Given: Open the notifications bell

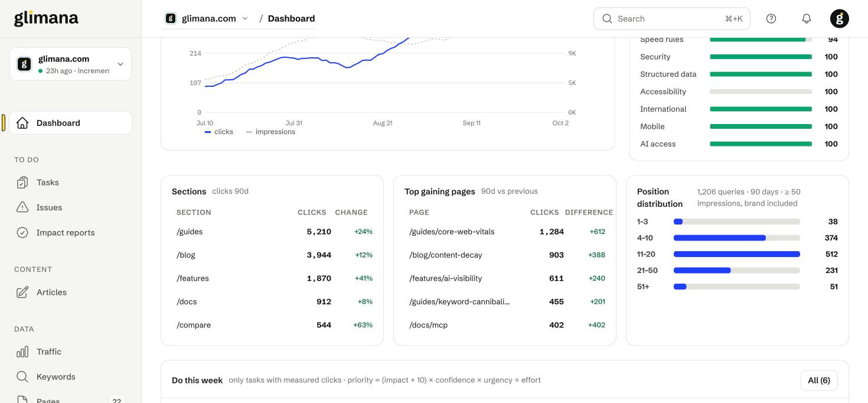Looking at the screenshot, I should point(807,19).
